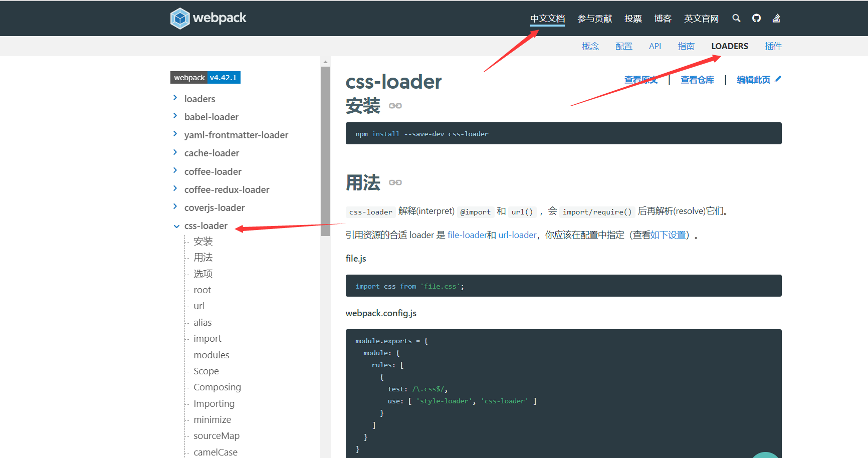The height and width of the screenshot is (458, 868).
Task: Jump to 安装 section in sidebar
Action: tap(203, 241)
